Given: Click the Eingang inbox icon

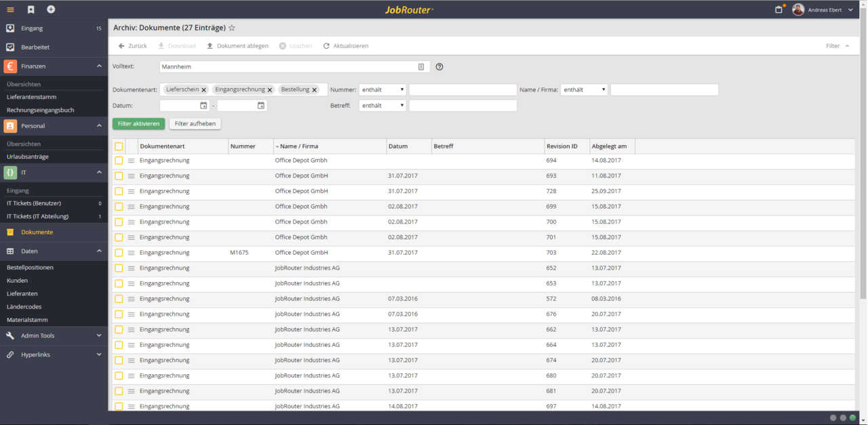Looking at the screenshot, I should (10, 28).
